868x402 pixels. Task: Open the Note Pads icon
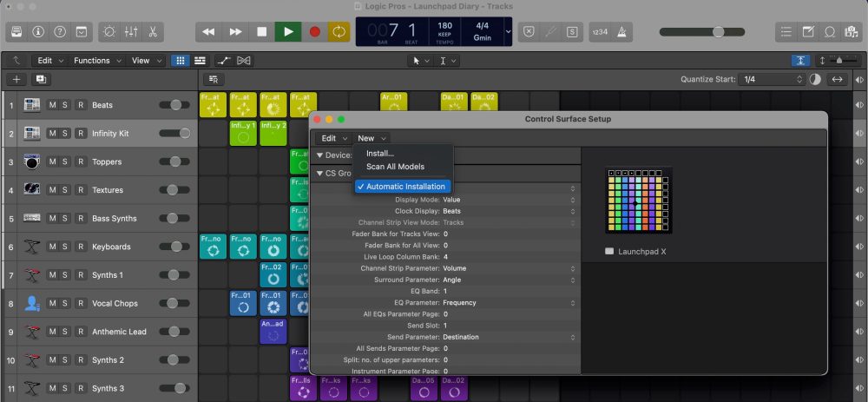(x=808, y=32)
